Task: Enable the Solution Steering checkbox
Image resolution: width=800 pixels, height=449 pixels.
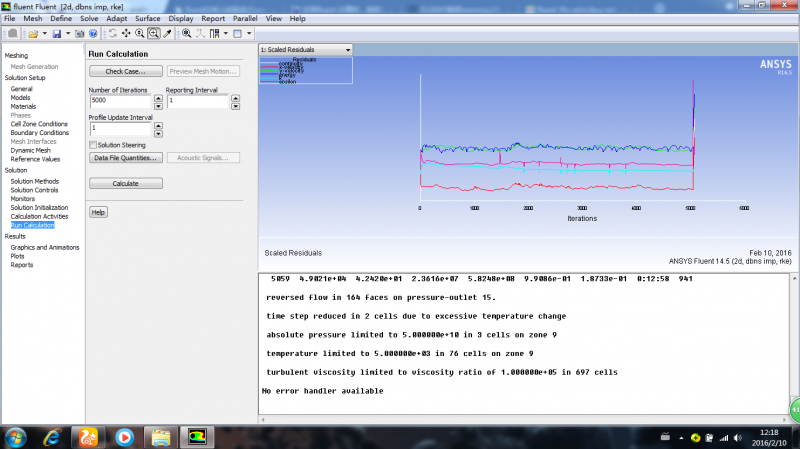Action: tap(93, 145)
